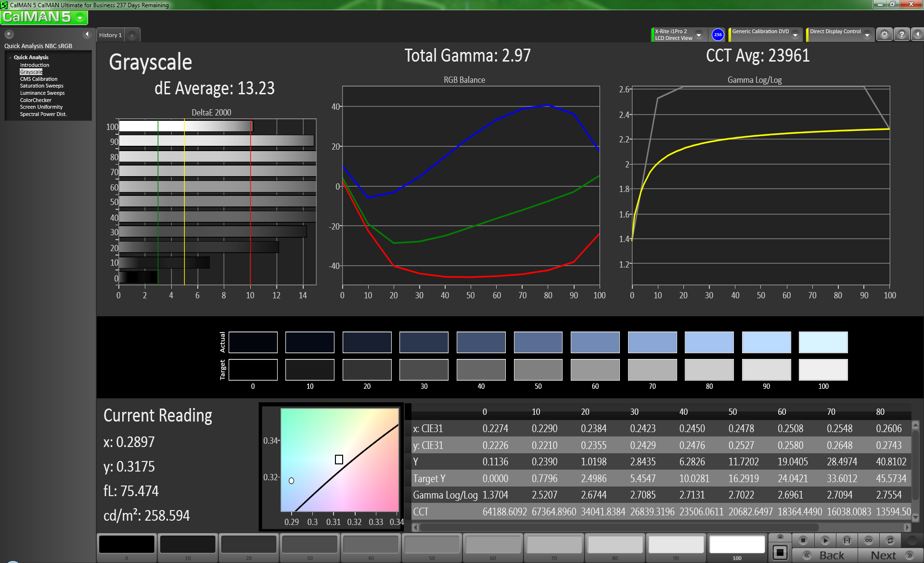Image resolution: width=924 pixels, height=563 pixels.
Task: Open the Luminance Sweeps workflow page
Action: click(x=42, y=93)
